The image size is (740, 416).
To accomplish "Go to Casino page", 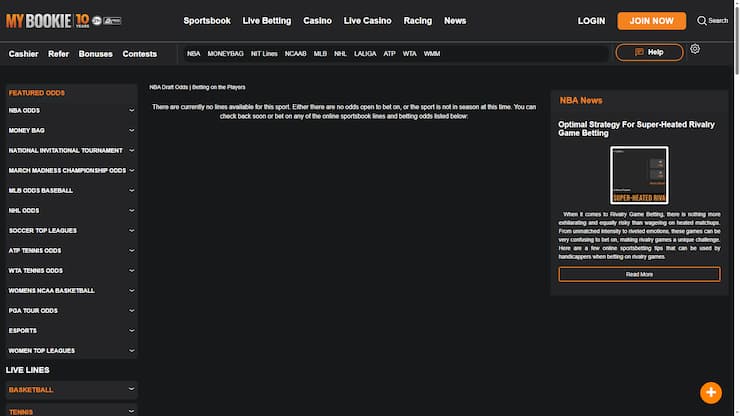I will pos(317,21).
